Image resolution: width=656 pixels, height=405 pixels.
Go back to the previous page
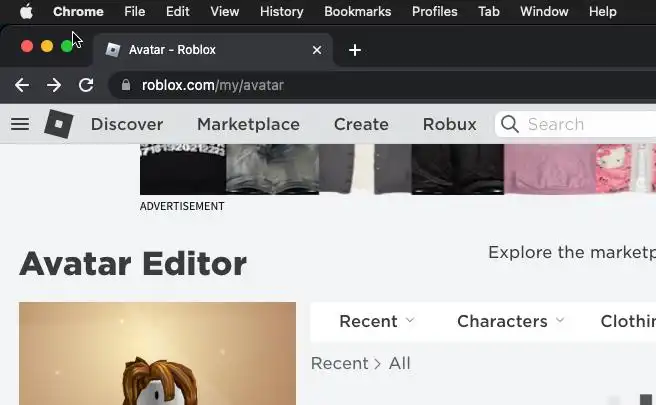click(22, 85)
